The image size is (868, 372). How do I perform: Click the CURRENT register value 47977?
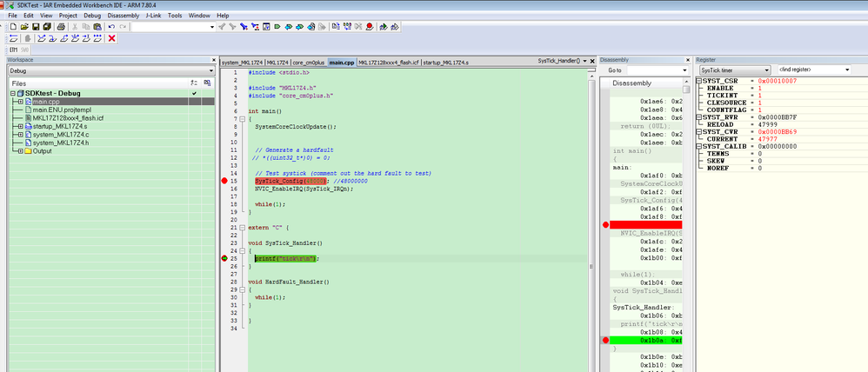(x=766, y=139)
